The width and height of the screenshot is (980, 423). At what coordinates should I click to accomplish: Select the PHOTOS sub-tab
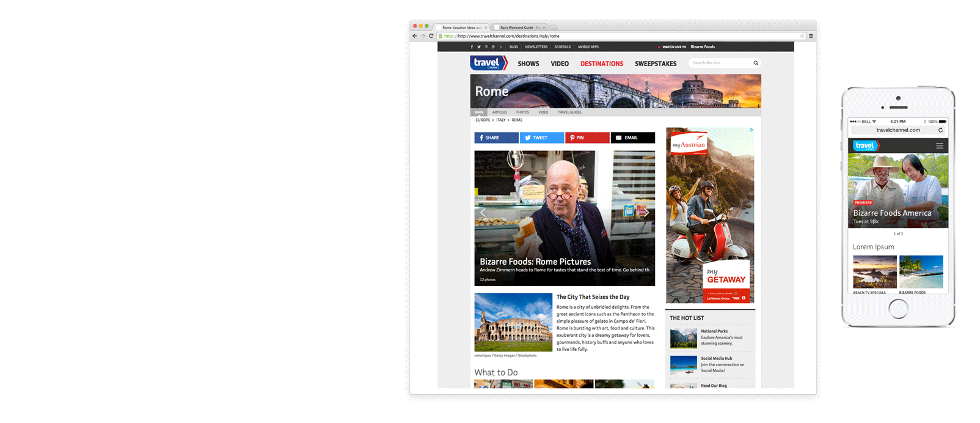coord(522,112)
